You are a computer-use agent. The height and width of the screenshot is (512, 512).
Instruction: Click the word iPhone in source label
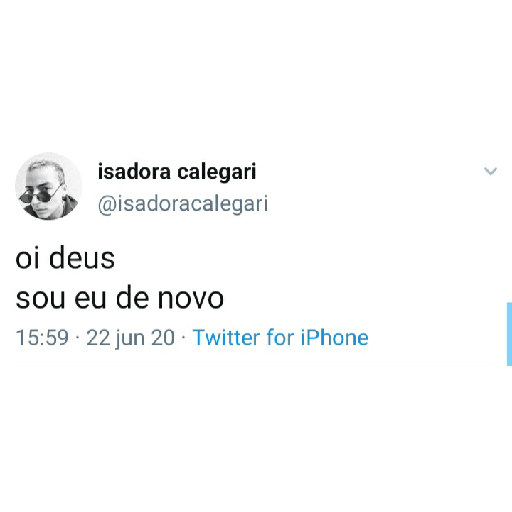coord(335,337)
